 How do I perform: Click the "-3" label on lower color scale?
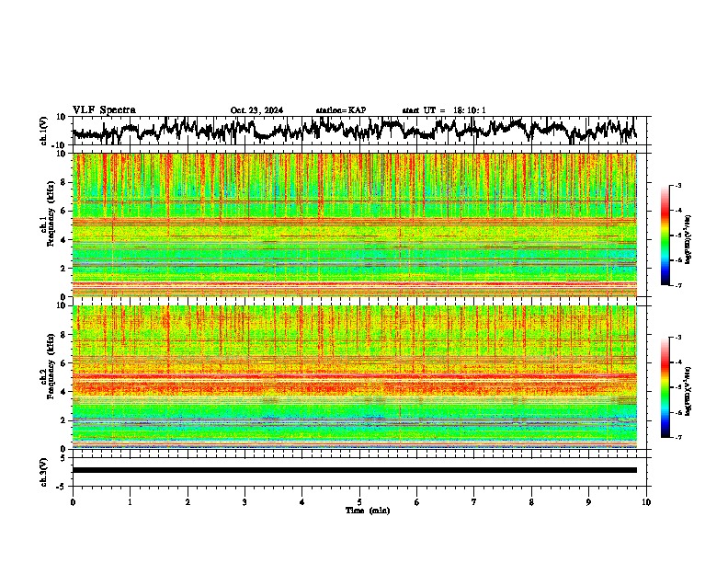pyautogui.click(x=678, y=338)
